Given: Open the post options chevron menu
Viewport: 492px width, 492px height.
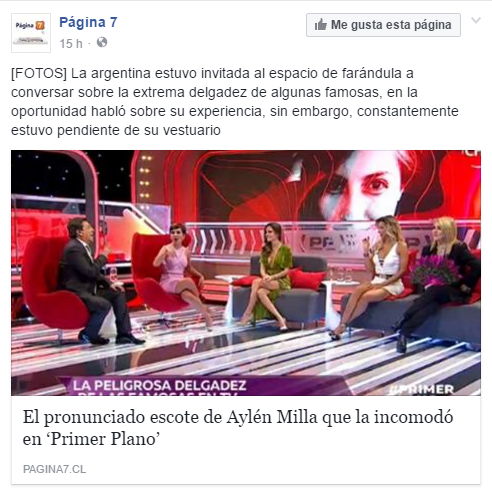Looking at the screenshot, I should [x=476, y=20].
